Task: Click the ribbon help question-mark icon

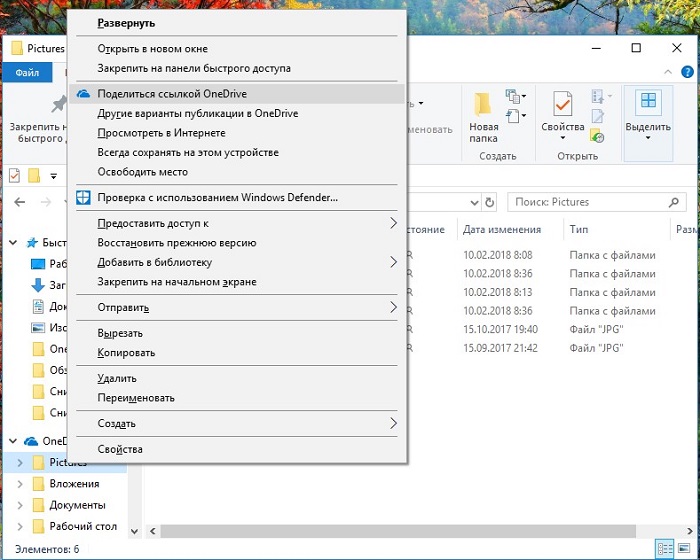Action: click(688, 72)
